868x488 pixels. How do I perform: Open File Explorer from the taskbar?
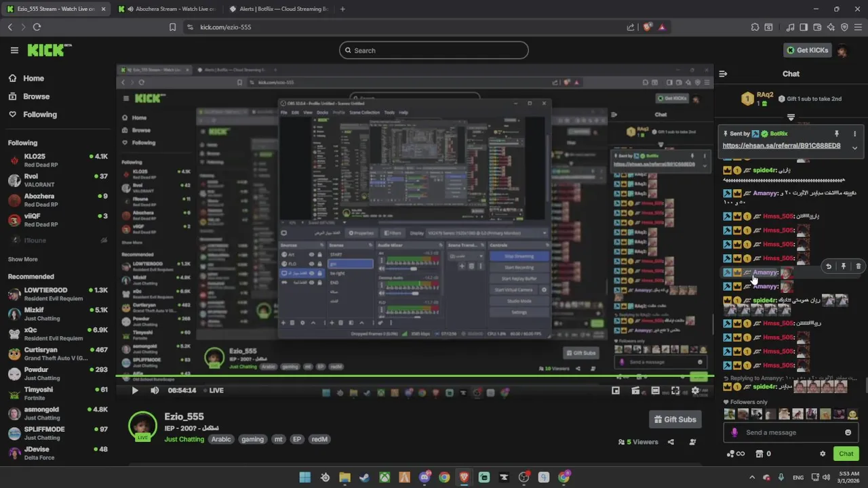344,477
